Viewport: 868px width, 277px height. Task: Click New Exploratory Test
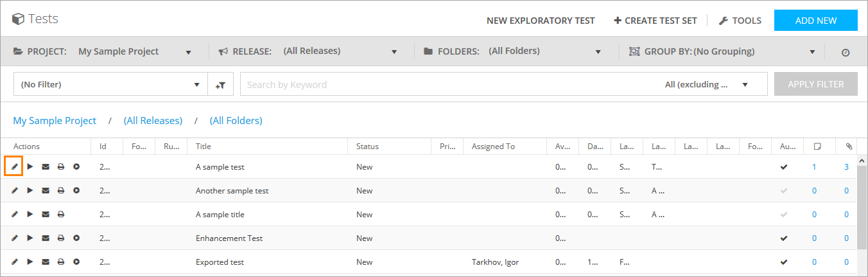541,21
